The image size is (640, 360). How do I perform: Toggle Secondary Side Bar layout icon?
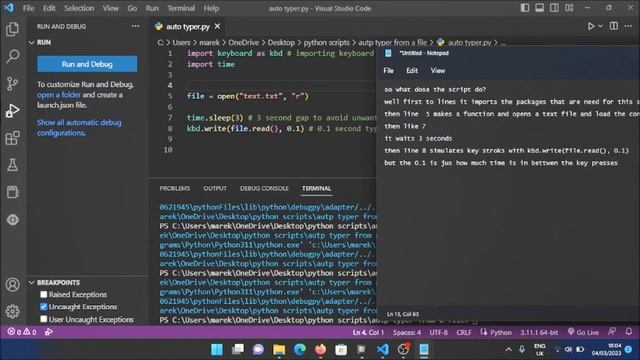(554, 8)
